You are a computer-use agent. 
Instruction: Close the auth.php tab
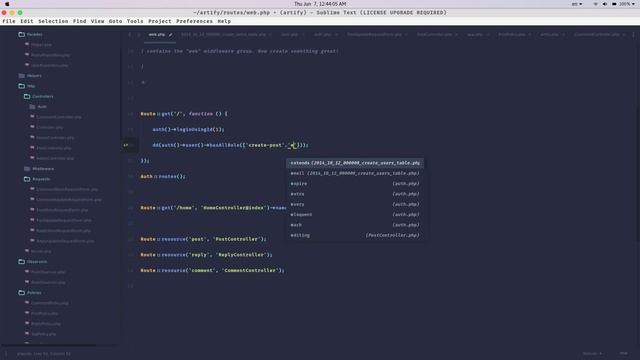coord(336,35)
